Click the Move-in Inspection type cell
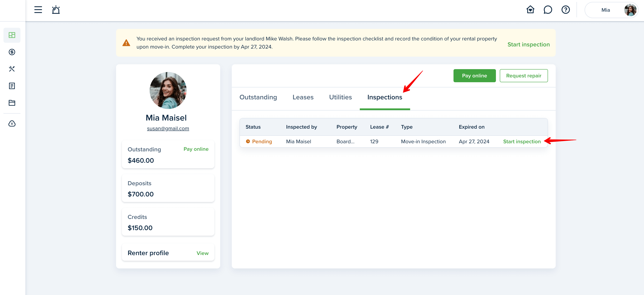 [x=423, y=142]
